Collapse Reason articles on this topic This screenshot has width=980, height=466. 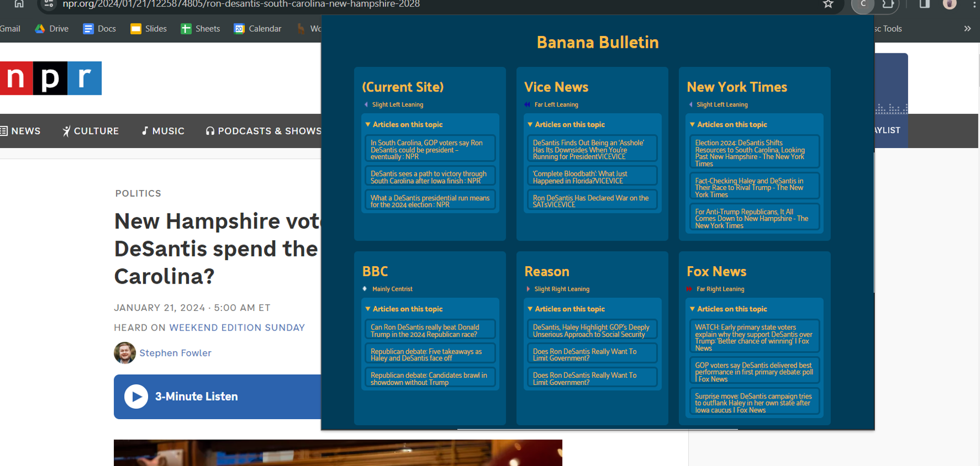click(566, 309)
